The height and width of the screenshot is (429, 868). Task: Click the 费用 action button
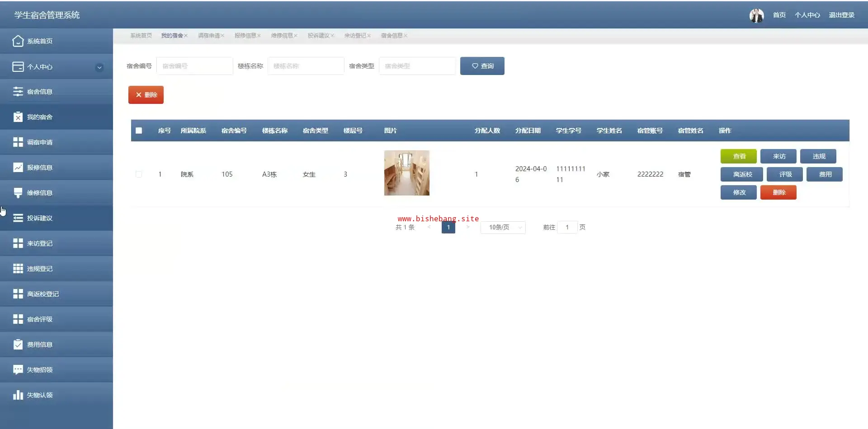point(825,174)
